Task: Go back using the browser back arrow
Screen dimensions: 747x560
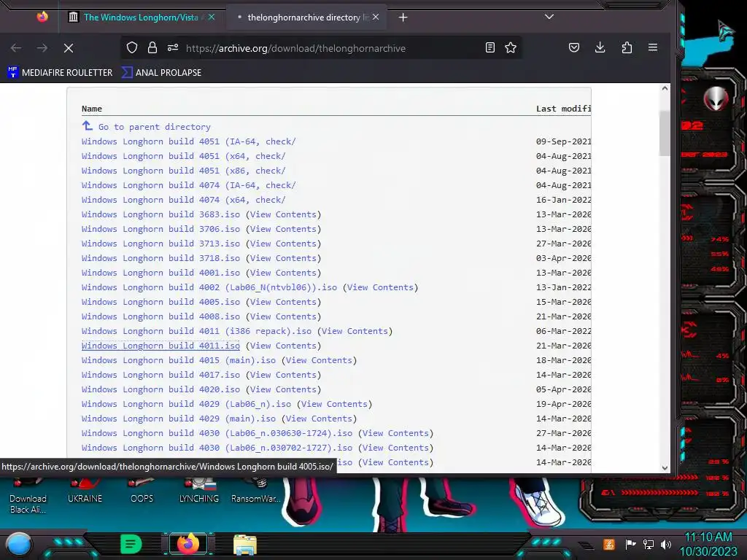Action: [x=16, y=48]
